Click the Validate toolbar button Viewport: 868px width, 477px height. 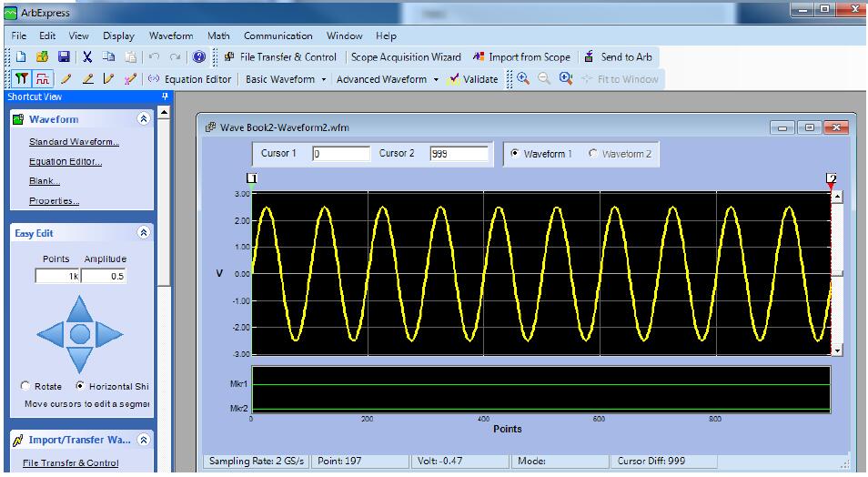pos(473,79)
